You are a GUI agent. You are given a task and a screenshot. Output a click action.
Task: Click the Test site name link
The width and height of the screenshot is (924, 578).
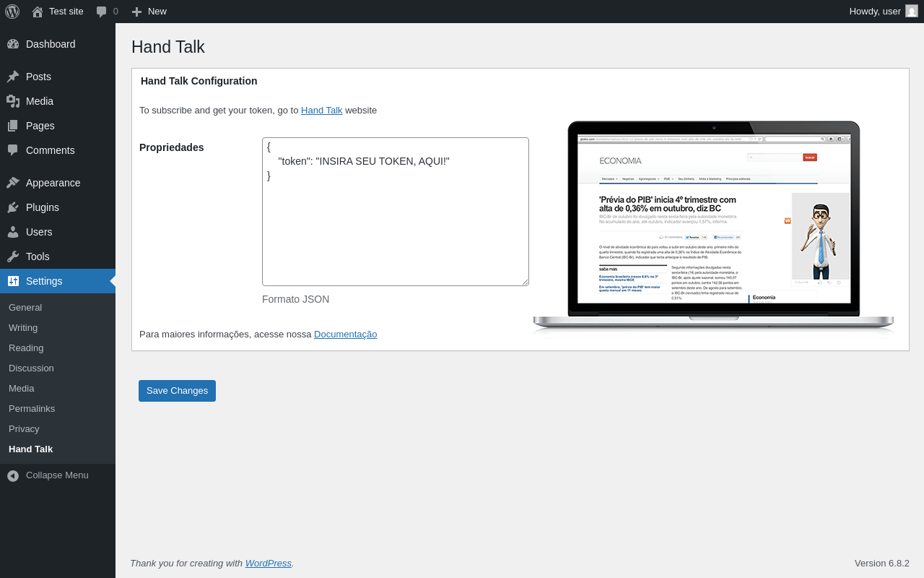pos(66,12)
